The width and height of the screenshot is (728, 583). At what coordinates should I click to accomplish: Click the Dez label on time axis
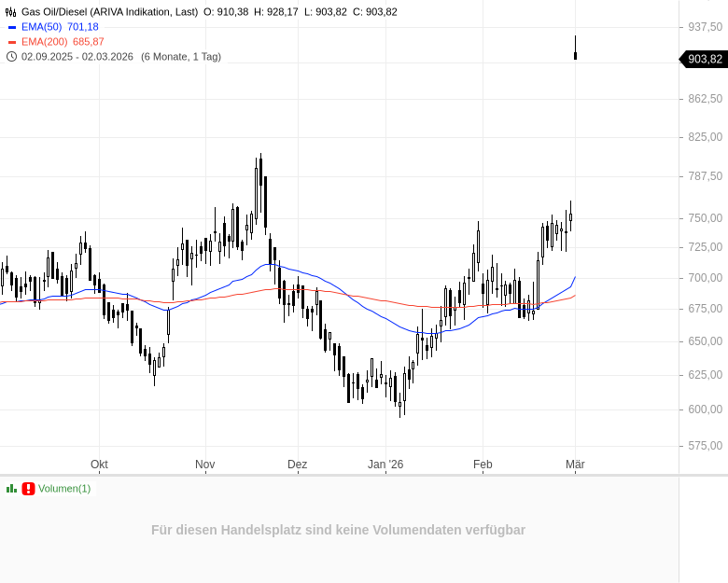pyautogui.click(x=297, y=465)
